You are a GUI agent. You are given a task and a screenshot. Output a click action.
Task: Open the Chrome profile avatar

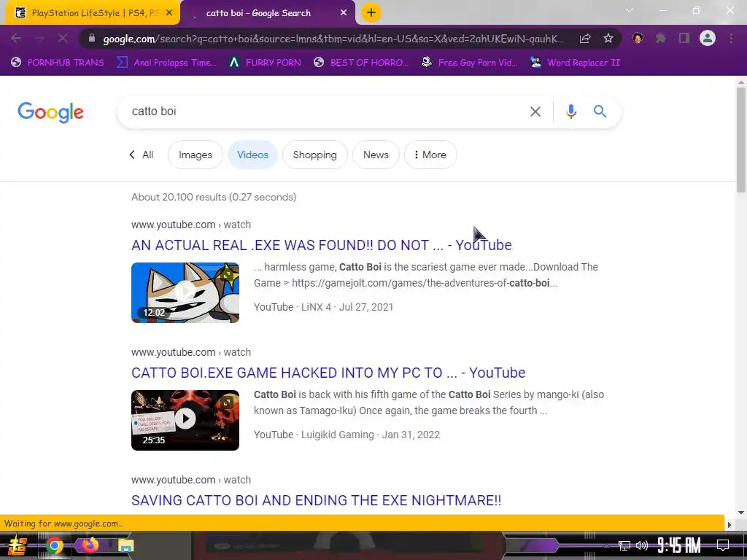coord(708,38)
